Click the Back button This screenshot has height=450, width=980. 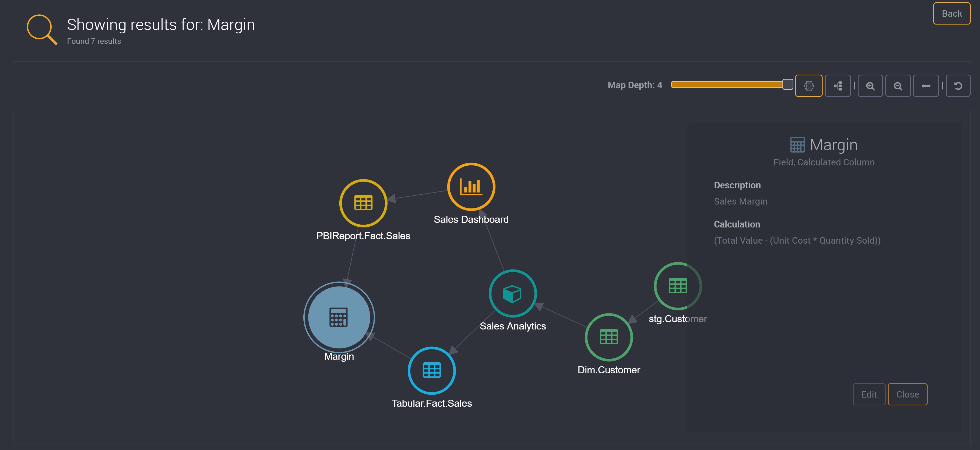pyautogui.click(x=952, y=14)
